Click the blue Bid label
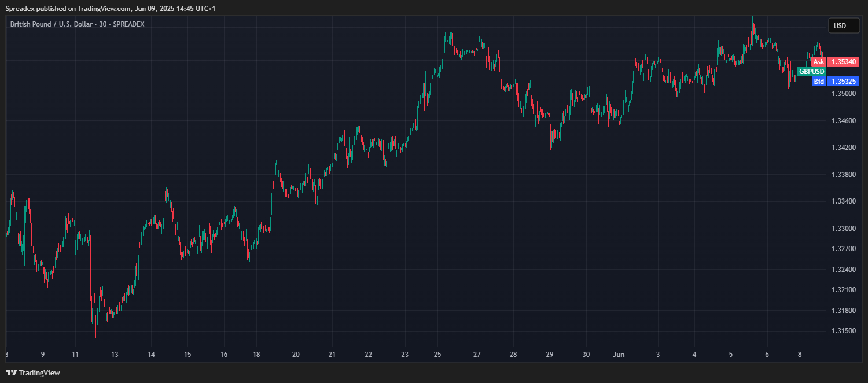Image resolution: width=868 pixels, height=383 pixels. click(819, 82)
